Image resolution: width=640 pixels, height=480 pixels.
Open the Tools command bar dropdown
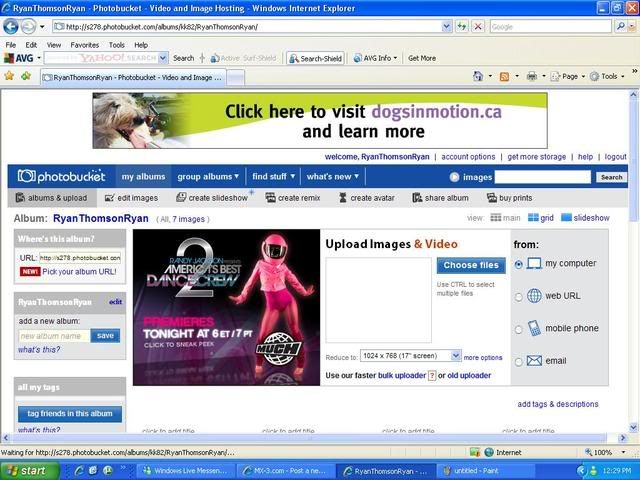click(607, 76)
